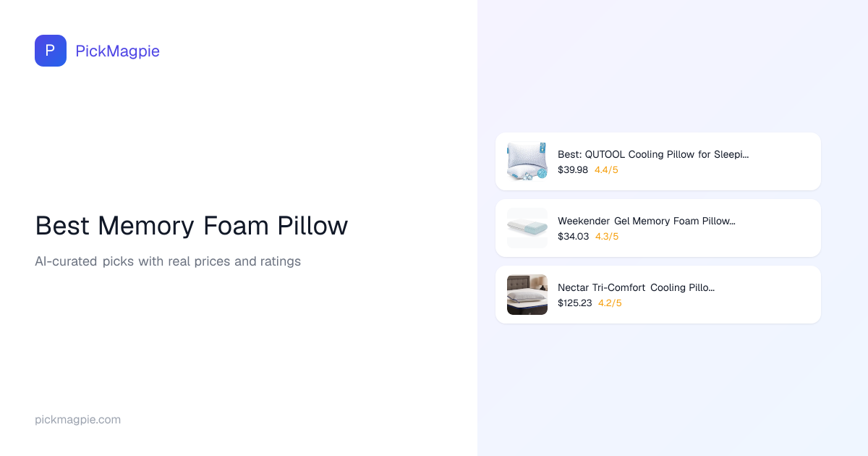
Task: Click the PickMagpie brand name text
Action: tap(117, 51)
